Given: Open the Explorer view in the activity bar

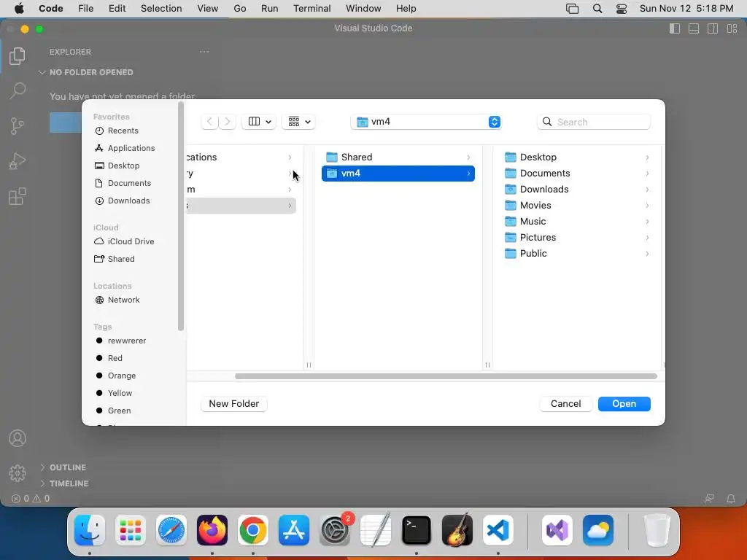Looking at the screenshot, I should (x=18, y=55).
